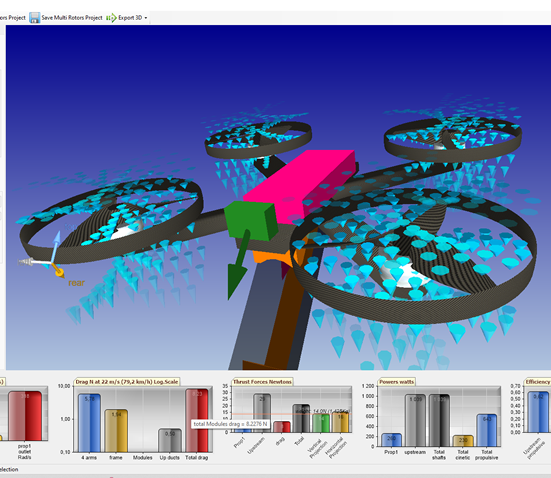Click the '4 arms' blue drag bar
This screenshot has height=478, width=551.
pos(89,423)
